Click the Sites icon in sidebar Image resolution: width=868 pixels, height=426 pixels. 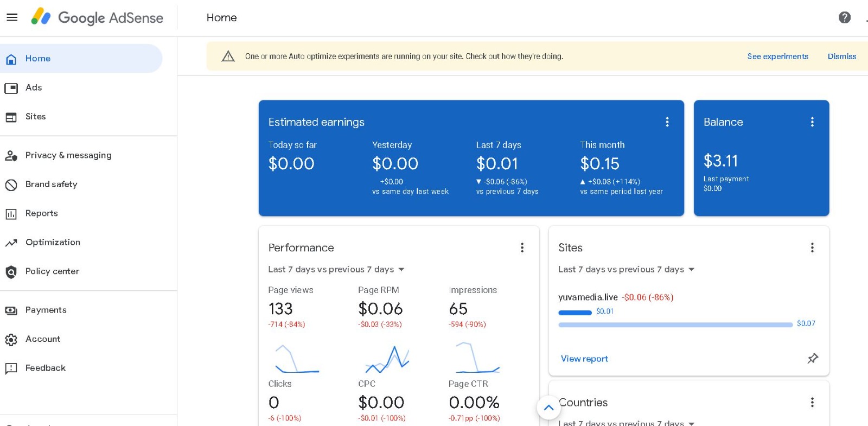(x=11, y=117)
